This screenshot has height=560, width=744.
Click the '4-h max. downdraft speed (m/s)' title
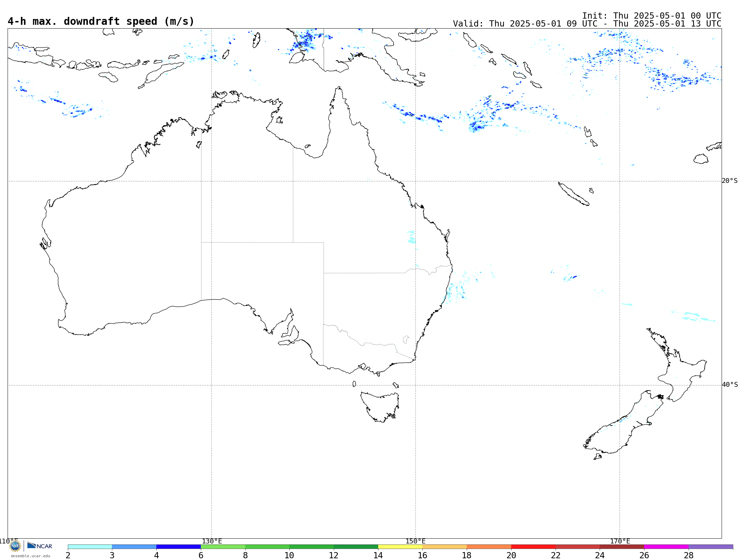pos(101,21)
